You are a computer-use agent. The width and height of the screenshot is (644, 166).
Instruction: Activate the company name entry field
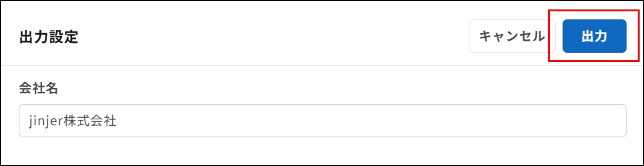(322, 120)
